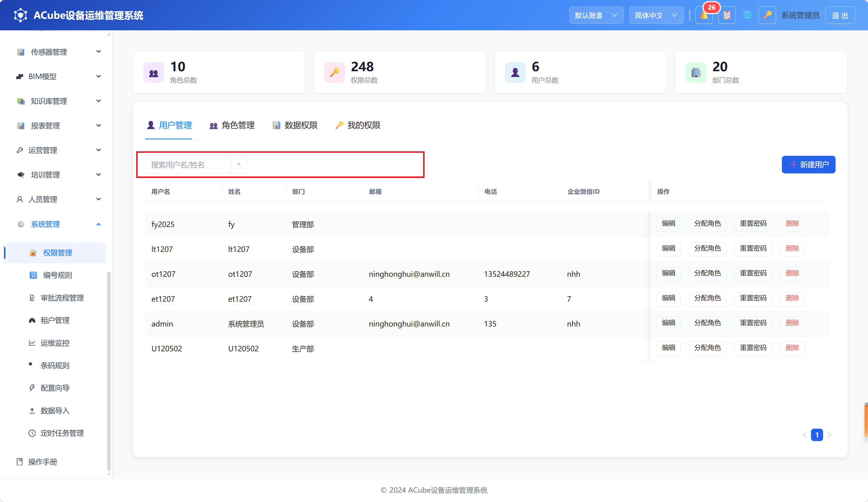Image resolution: width=868 pixels, height=502 pixels.
Task: Delete user U120502
Action: (x=792, y=348)
